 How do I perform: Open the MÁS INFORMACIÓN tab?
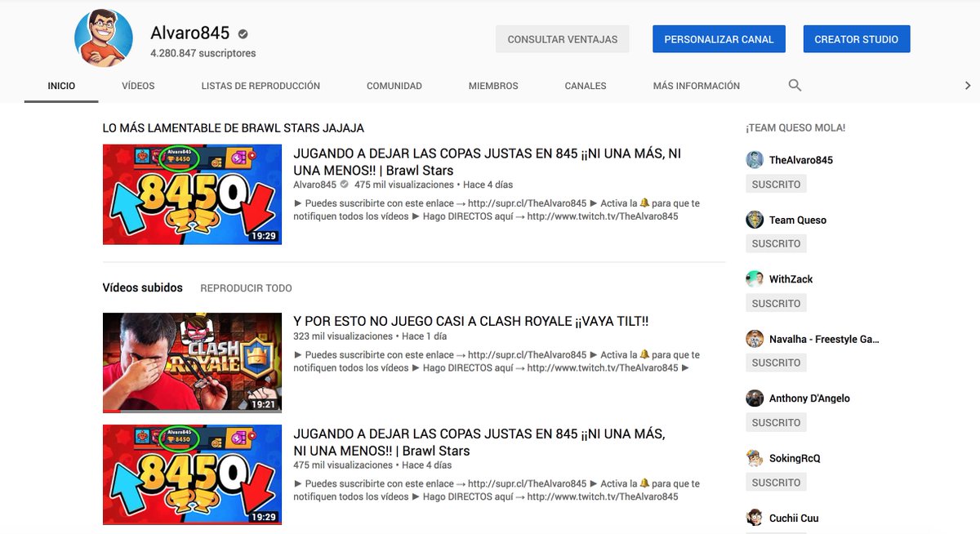pos(697,86)
